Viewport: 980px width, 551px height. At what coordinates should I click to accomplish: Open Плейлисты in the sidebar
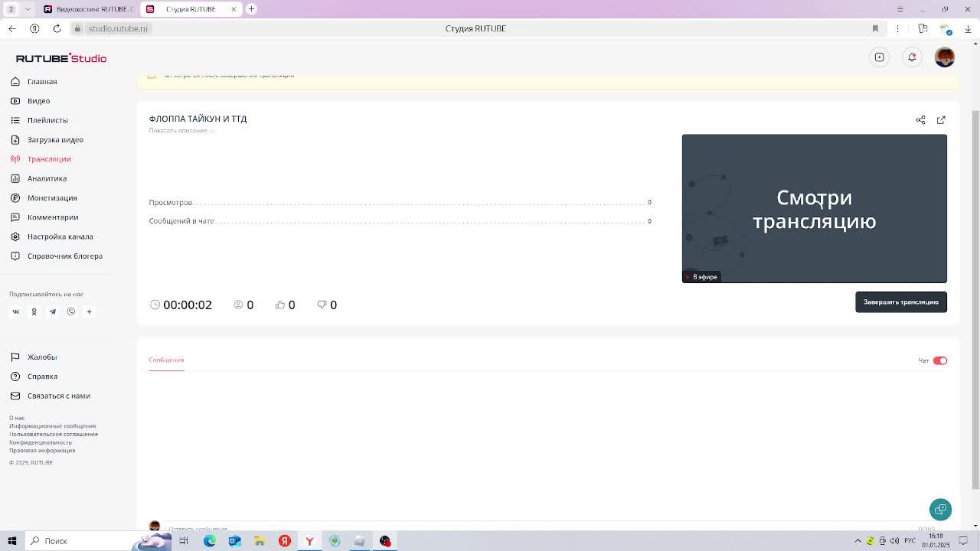point(39,120)
